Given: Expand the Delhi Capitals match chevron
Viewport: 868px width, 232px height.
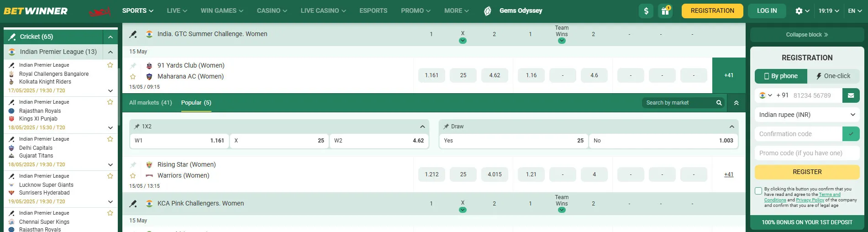Looking at the screenshot, I should (x=110, y=164).
